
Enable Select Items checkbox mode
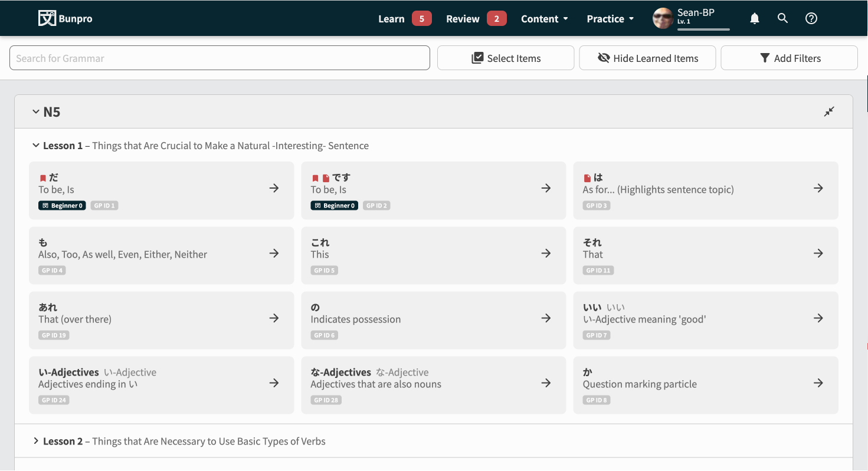click(x=506, y=58)
